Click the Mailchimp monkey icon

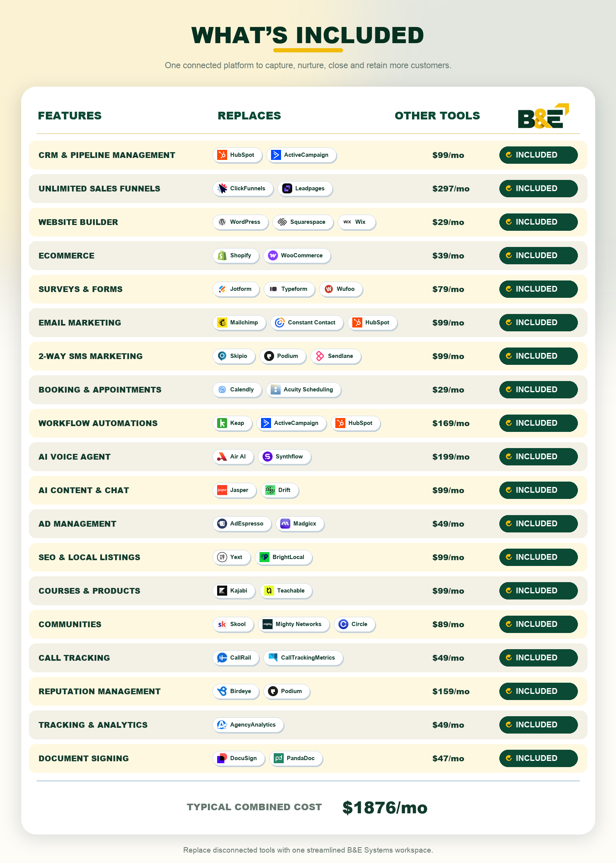pyautogui.click(x=222, y=322)
